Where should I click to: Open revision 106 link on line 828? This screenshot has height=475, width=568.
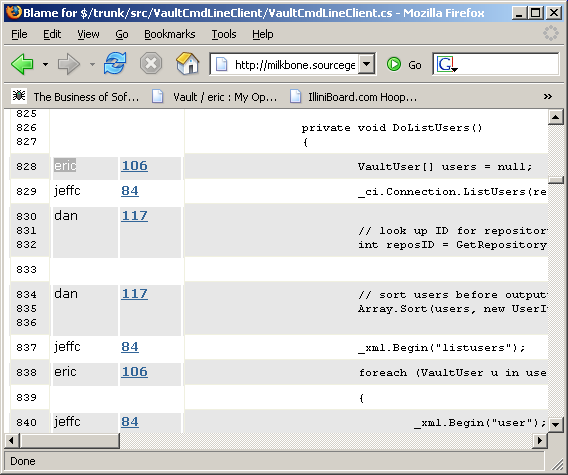tap(134, 166)
